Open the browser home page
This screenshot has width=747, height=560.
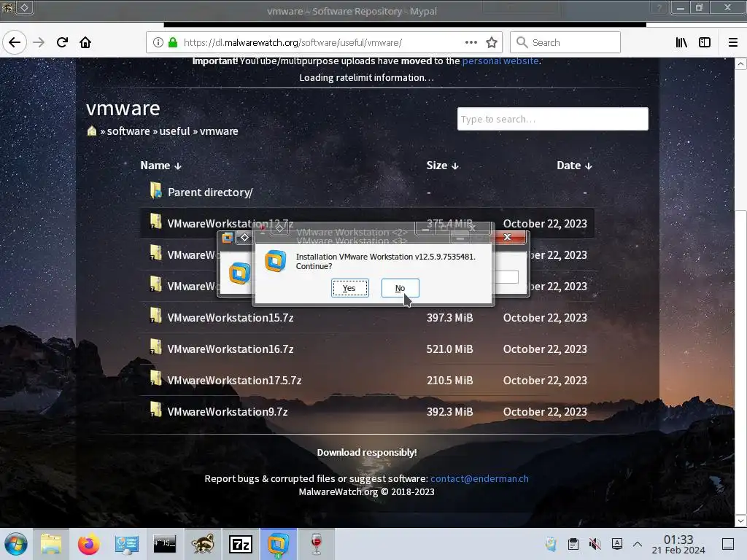85,42
